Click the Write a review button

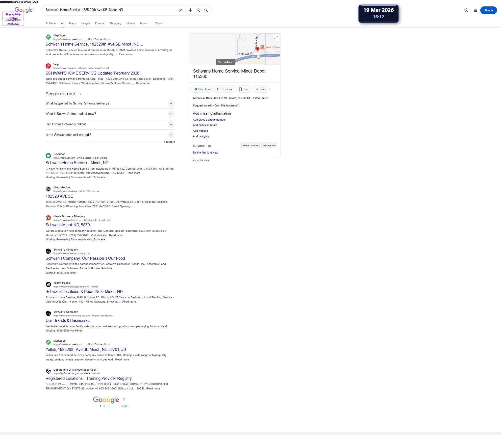[250, 146]
